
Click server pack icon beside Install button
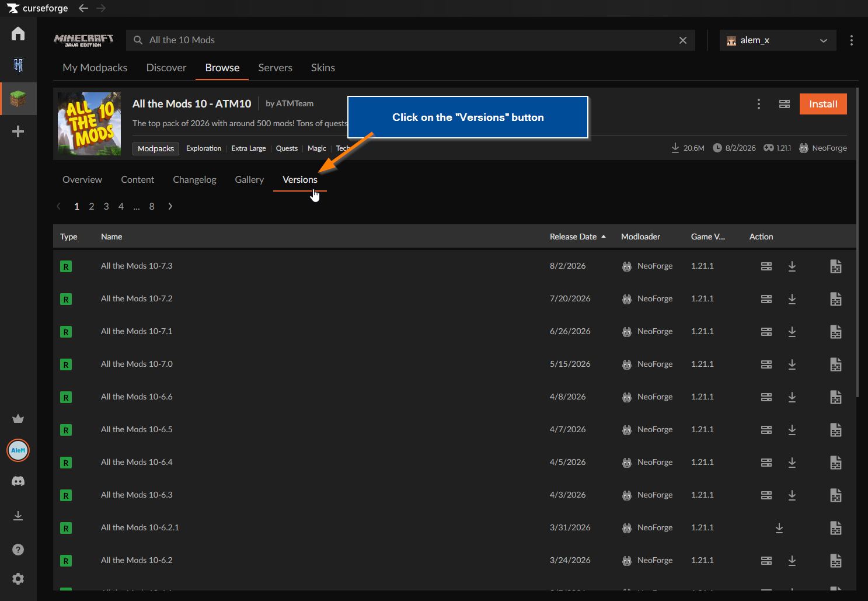tap(785, 104)
